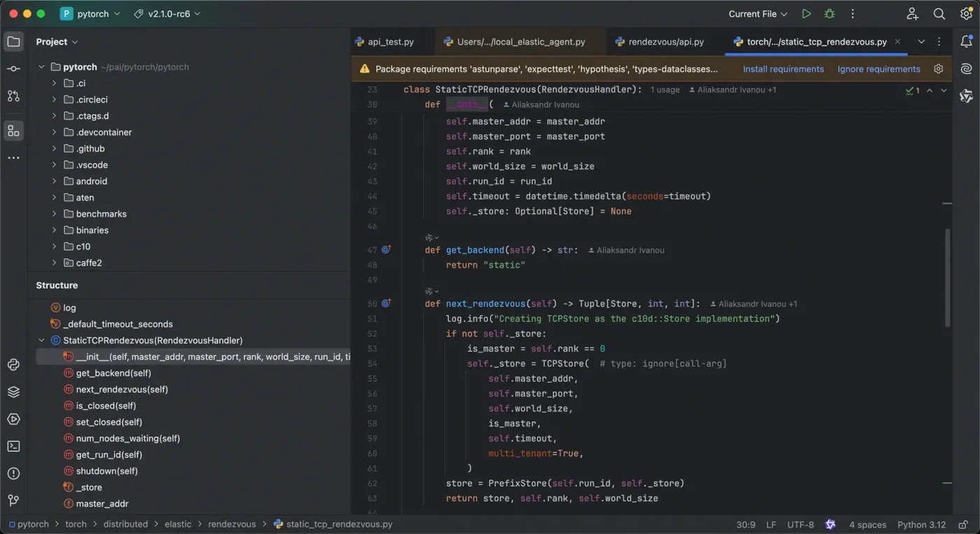Open the Current File run configuration dropdown

757,14
